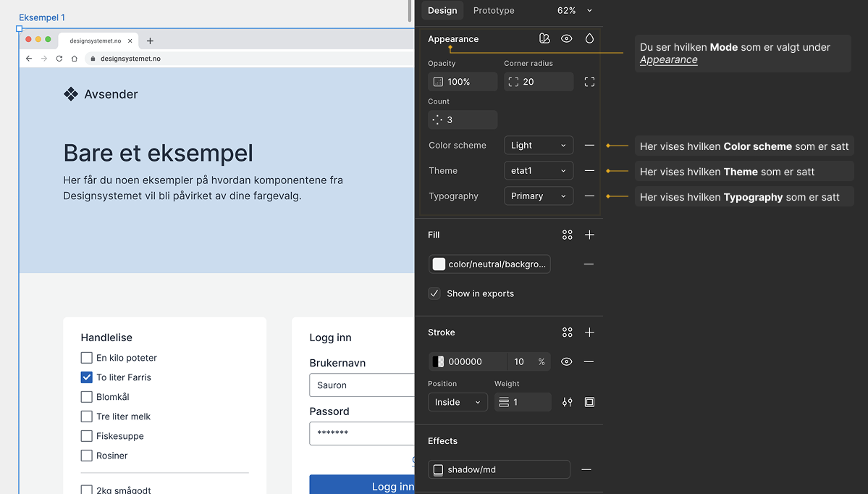The width and height of the screenshot is (868, 494).
Task: Switch to the Prototype tab
Action: coord(494,11)
